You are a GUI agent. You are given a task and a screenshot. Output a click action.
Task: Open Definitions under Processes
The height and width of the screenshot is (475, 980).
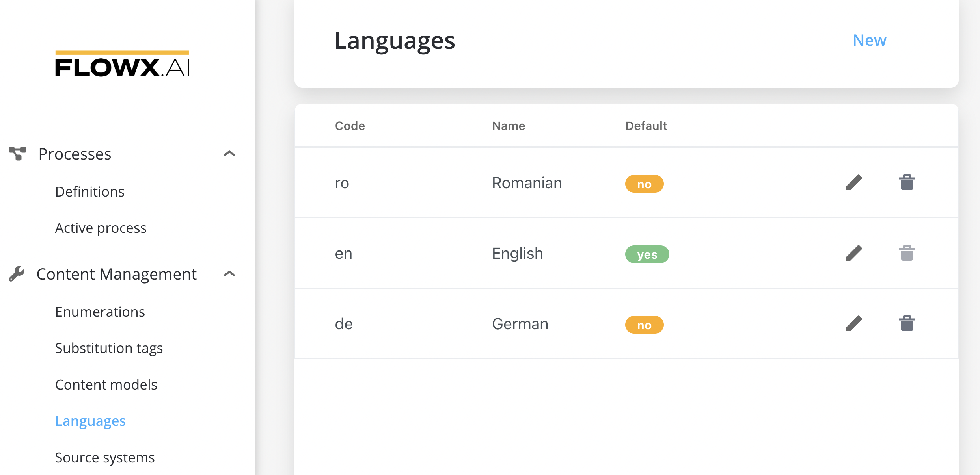[89, 191]
